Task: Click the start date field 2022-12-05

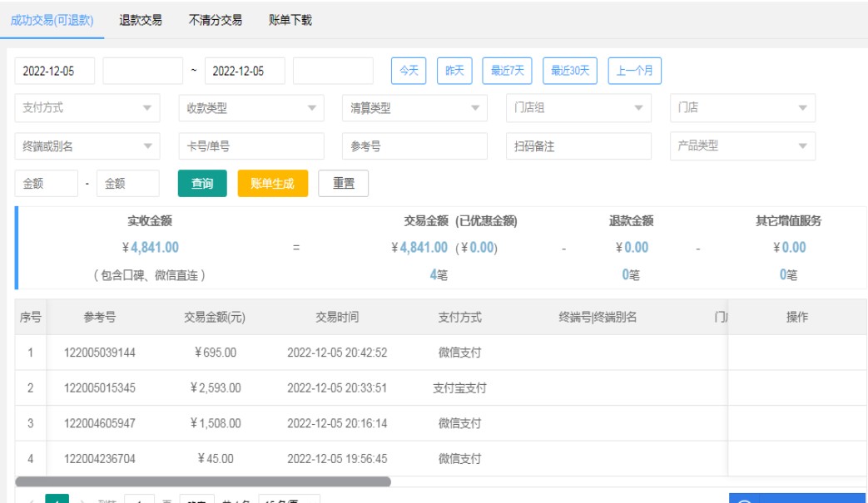Action: click(x=55, y=71)
